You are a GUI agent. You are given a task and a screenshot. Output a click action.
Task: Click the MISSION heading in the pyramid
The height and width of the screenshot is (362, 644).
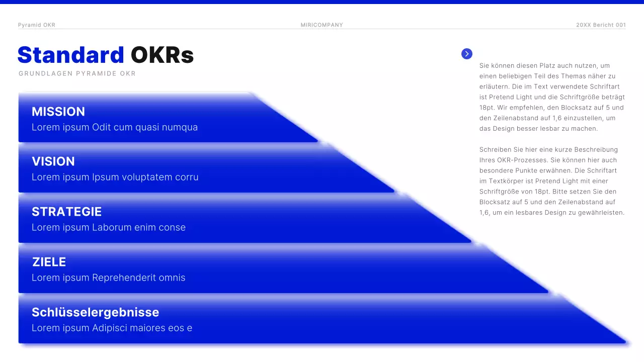click(58, 112)
